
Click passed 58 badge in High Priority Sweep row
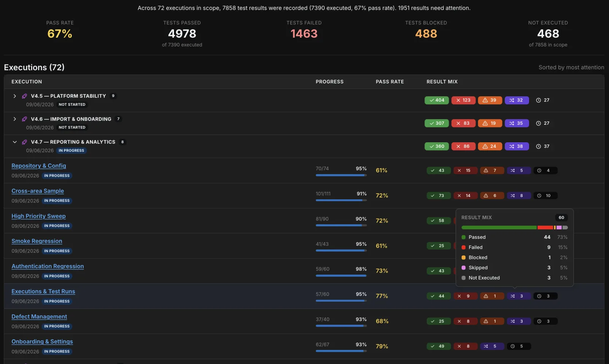click(438, 221)
